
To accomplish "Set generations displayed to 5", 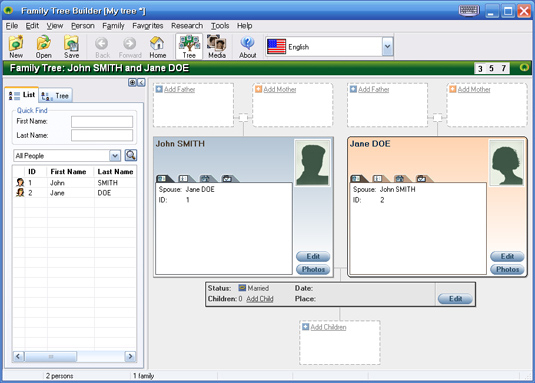I will 491,69.
